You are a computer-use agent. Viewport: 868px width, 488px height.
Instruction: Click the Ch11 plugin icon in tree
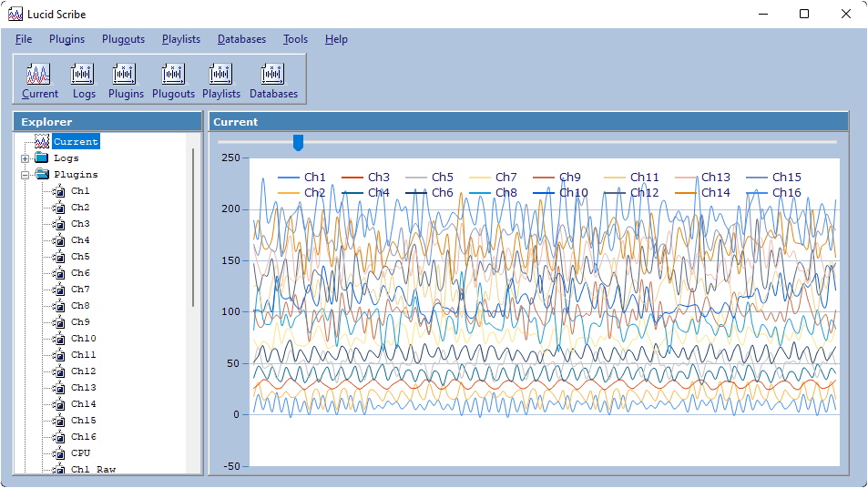pos(58,355)
